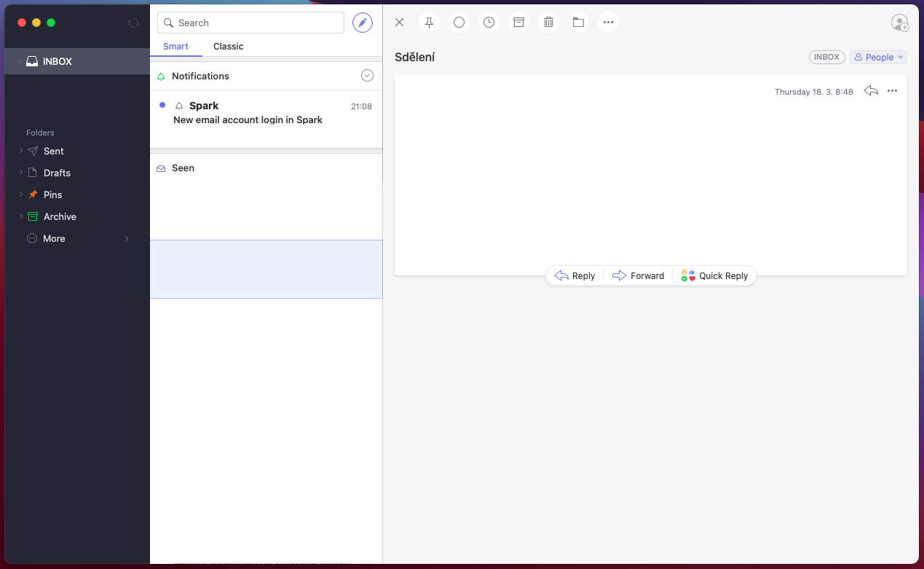Click the compose new email pencil icon
Image resolution: width=924 pixels, height=569 pixels.
click(362, 23)
